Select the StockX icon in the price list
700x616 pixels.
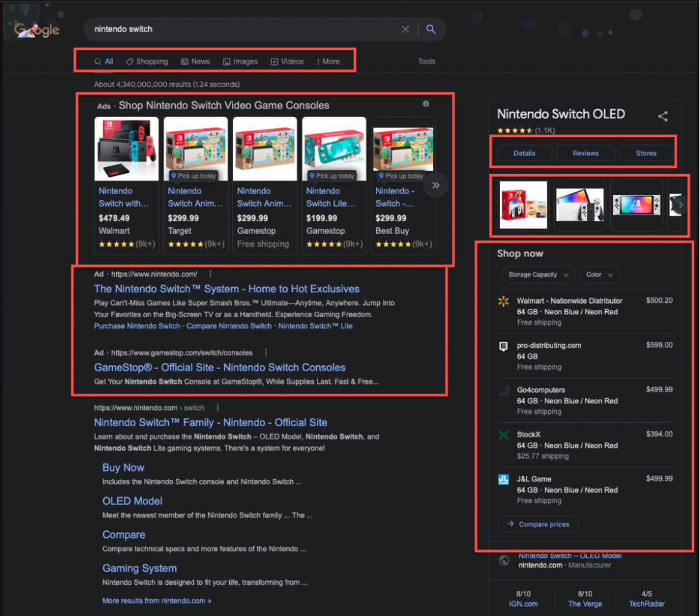[x=503, y=434]
